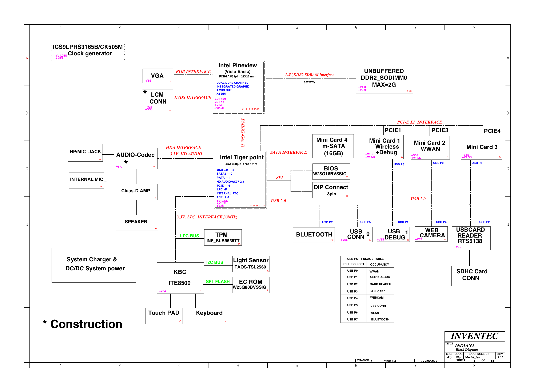Click the EC ROM W25Q80BVSSIG block
Screen dimensions: 554x392
[251, 285]
